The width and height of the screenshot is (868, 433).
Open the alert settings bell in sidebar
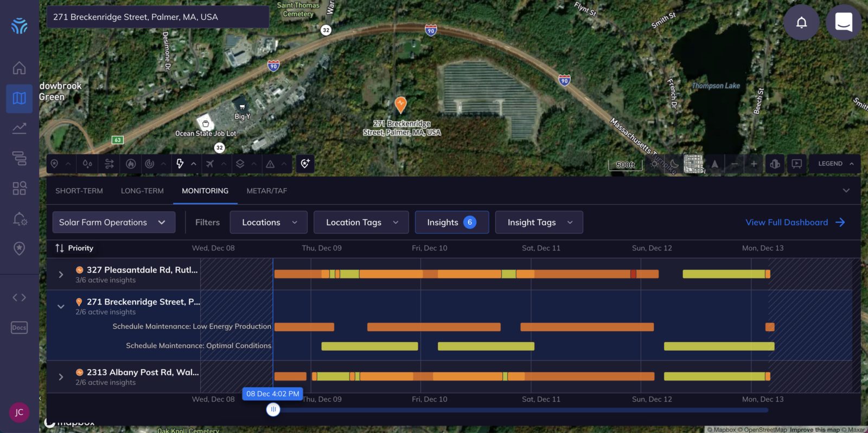click(19, 219)
